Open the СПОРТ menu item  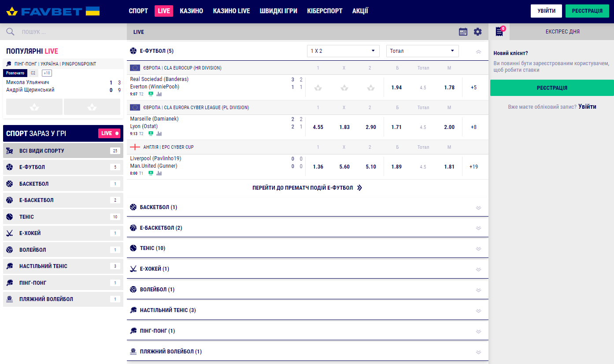coord(138,11)
